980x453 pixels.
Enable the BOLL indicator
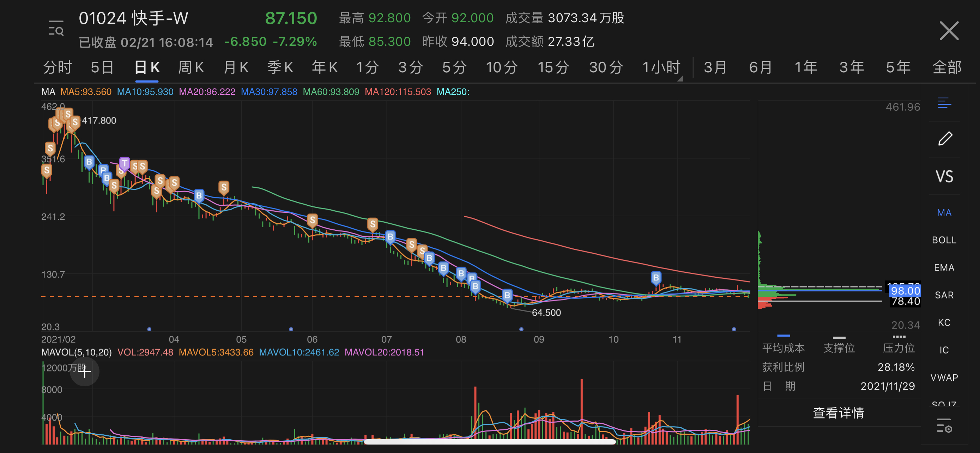(944, 240)
